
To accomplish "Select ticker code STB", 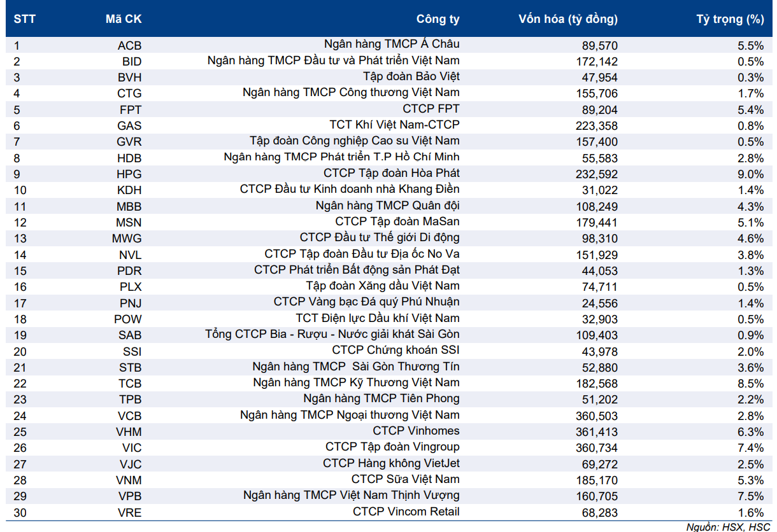I will pos(131,368).
